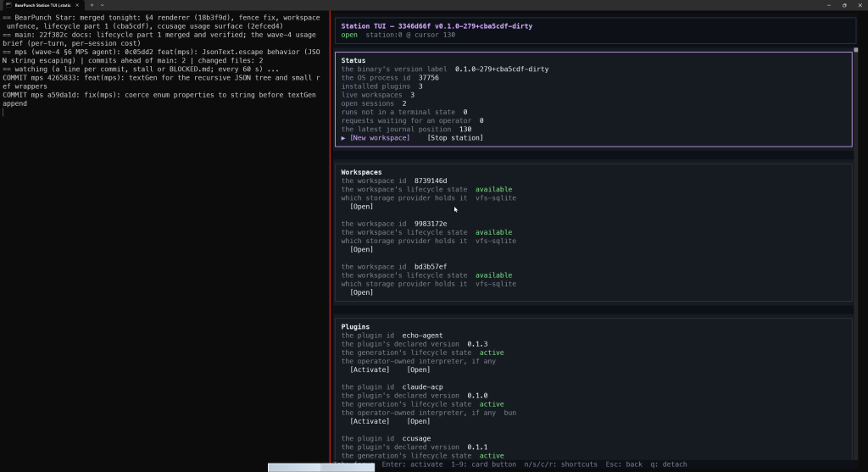Click 'the latest journal position 130' row
The height and width of the screenshot is (472, 868).
click(x=406, y=130)
